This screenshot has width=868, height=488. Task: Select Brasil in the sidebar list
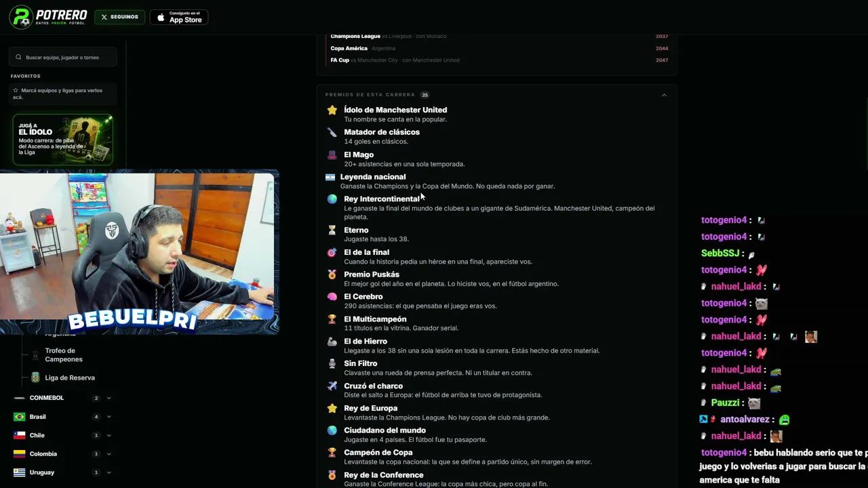(x=38, y=417)
